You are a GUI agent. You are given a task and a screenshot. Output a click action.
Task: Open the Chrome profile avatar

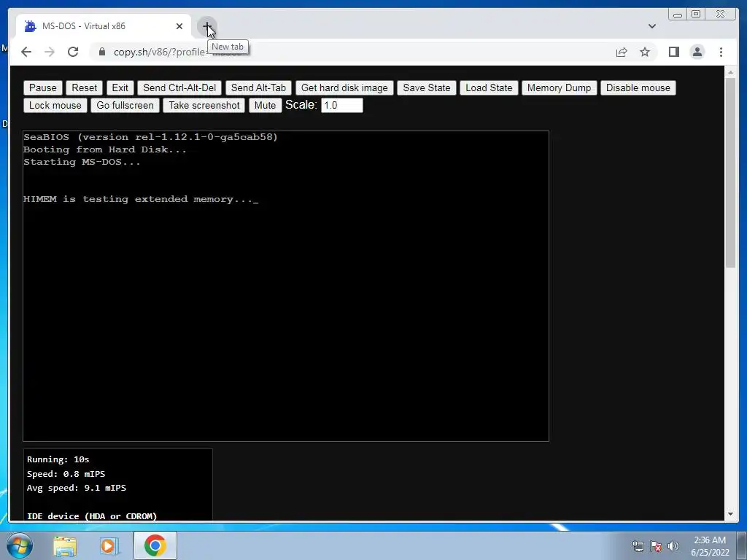[x=697, y=52]
